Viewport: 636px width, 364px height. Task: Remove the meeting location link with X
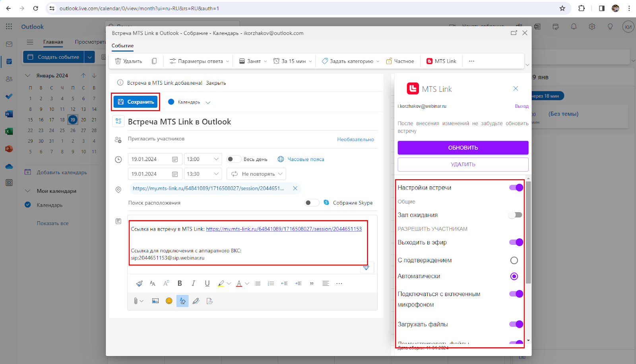click(x=295, y=188)
